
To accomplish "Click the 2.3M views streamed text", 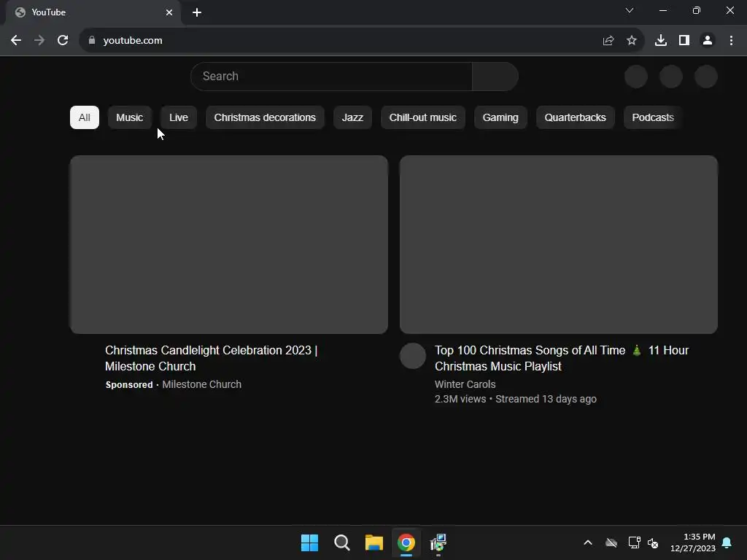I will (x=516, y=399).
